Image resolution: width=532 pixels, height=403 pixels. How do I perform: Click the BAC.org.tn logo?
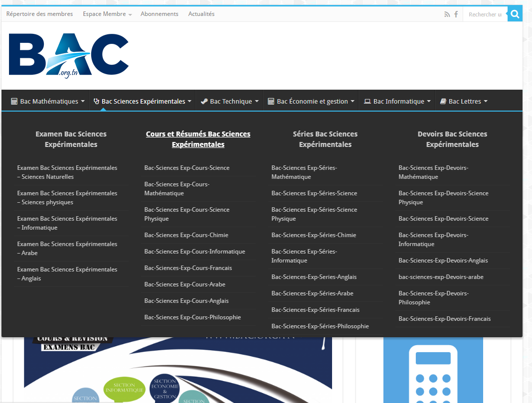69,55
